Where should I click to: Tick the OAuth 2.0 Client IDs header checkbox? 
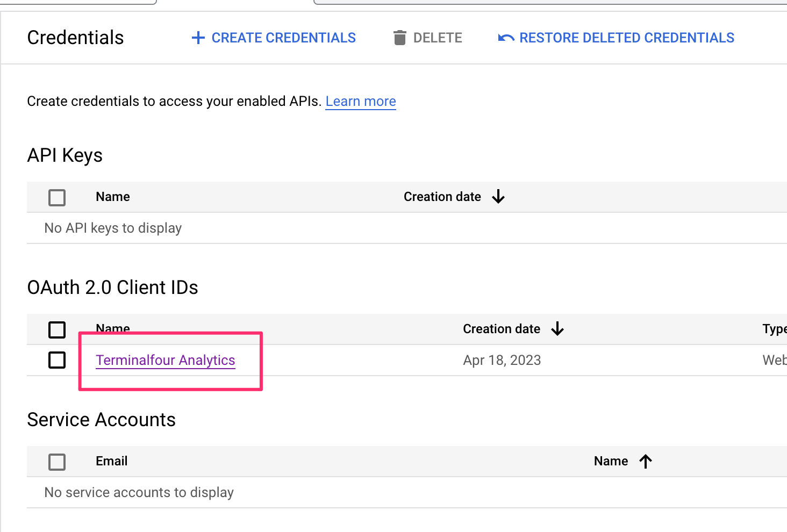[x=57, y=329]
